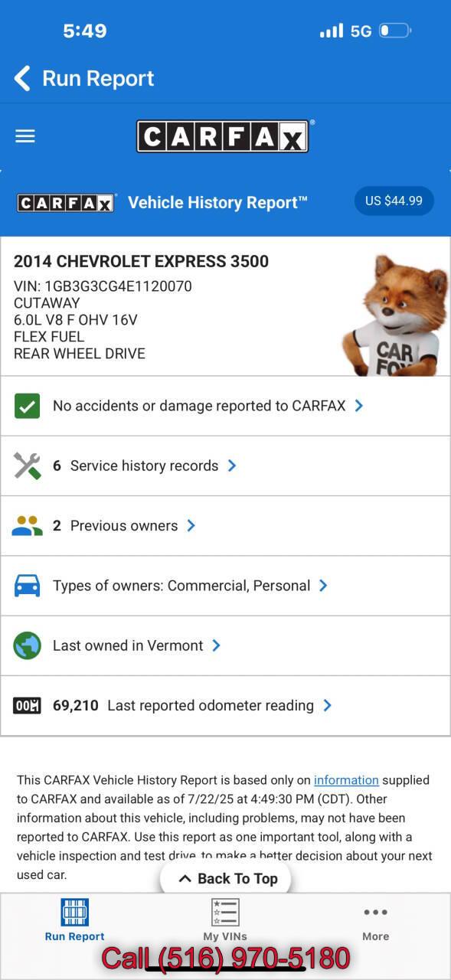Screen dimensions: 451x980
Task: Expand Types of owners chevron
Action: (x=323, y=586)
